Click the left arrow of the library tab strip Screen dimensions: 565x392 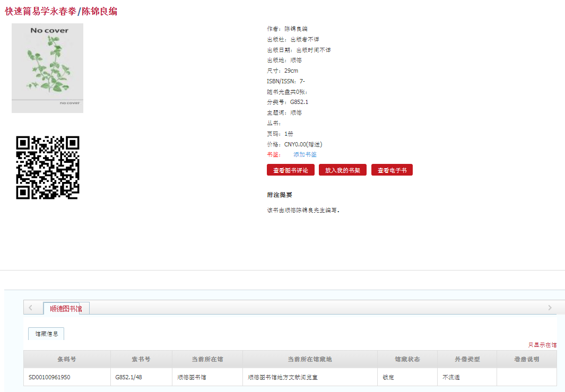tap(31, 308)
